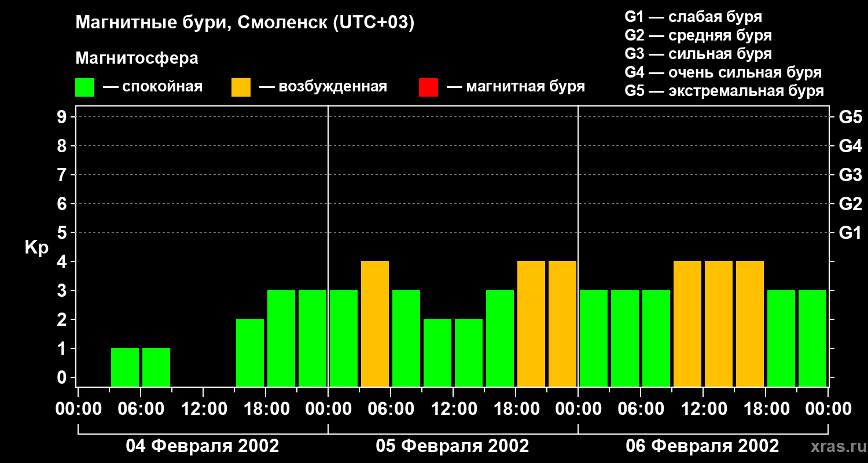Click the 'G1 — слабая буря' legend entry
Image resolution: width=868 pixels, height=463 pixels.
[x=693, y=17]
